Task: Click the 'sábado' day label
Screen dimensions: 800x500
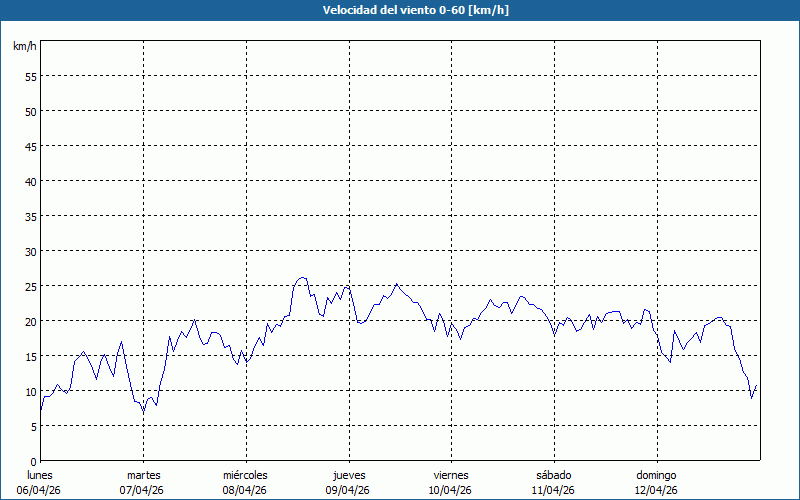Action: [x=553, y=475]
